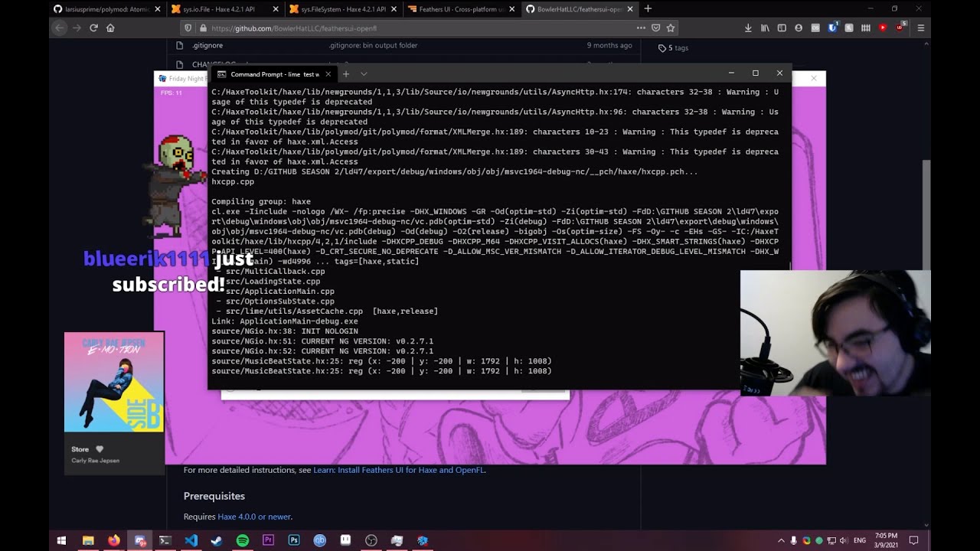Screen dimensions: 980x551
Task: Add new tab in Windows Terminal
Action: (x=345, y=74)
